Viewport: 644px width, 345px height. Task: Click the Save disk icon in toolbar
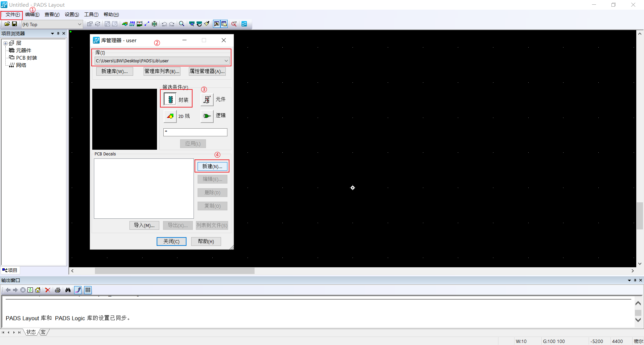pos(14,24)
